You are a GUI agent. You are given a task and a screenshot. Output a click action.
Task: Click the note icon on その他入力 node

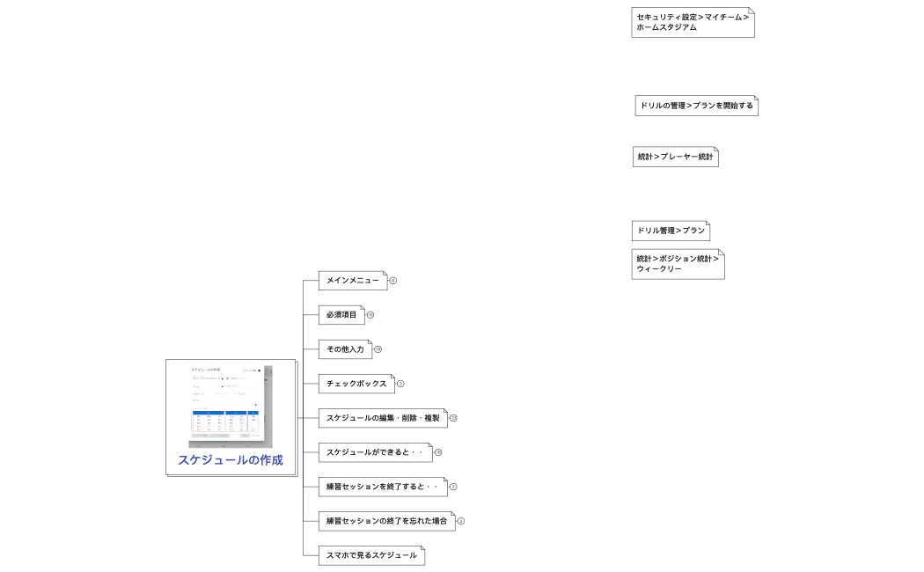click(x=369, y=342)
